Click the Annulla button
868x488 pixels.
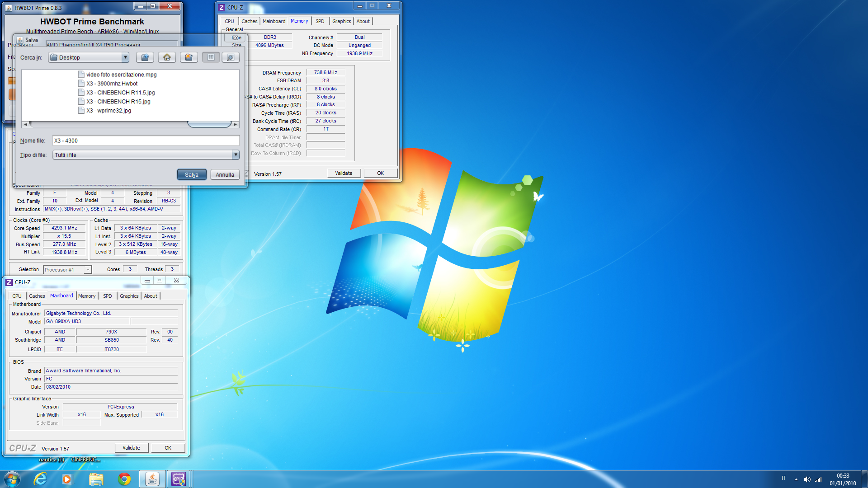pyautogui.click(x=225, y=174)
